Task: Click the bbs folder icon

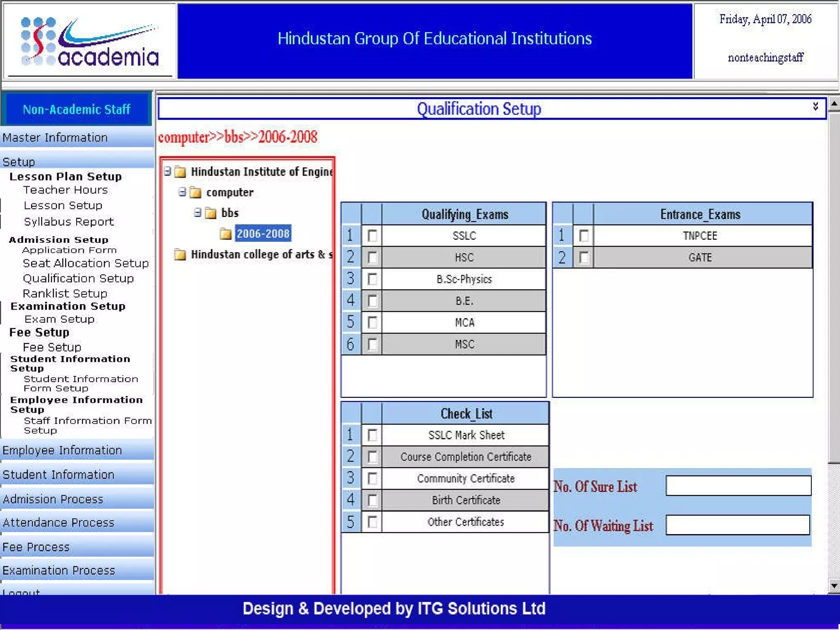Action: [x=211, y=213]
